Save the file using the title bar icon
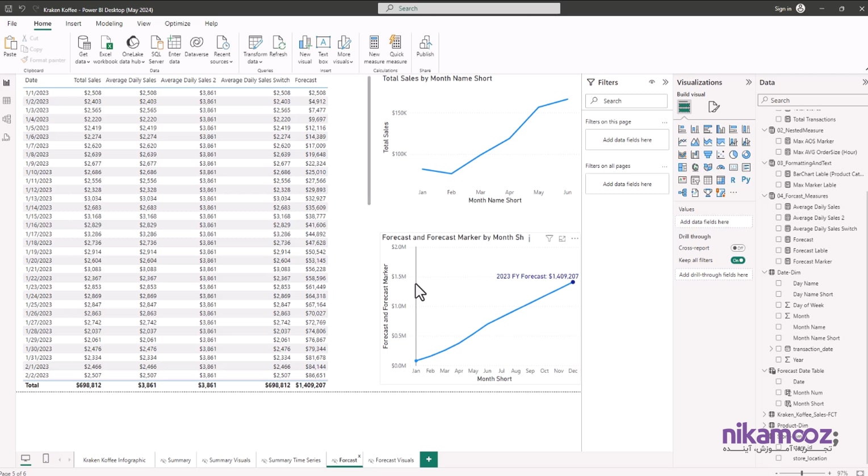Screen dimensions: 868x476 [x=9, y=9]
